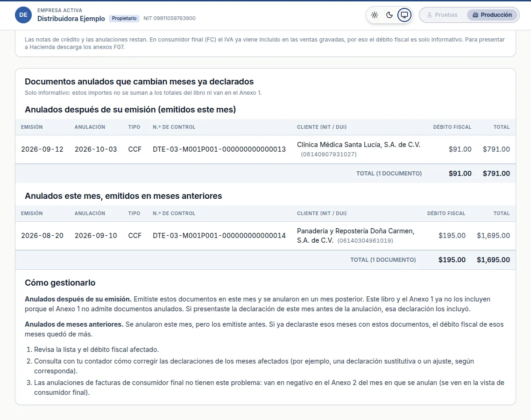Click client NIT 06140907931027
531x420 pixels.
pos(329,154)
